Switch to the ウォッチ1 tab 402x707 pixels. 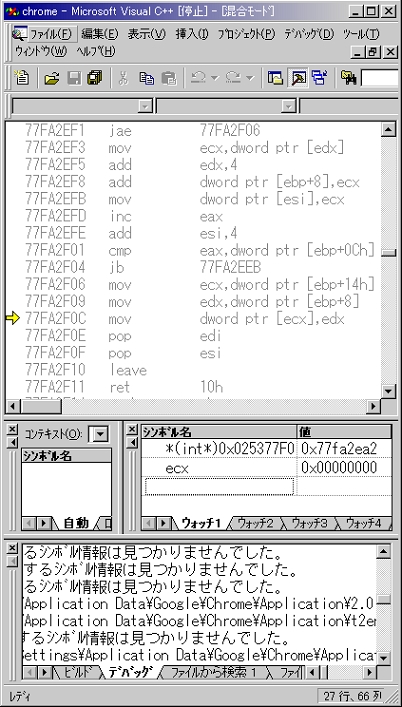click(x=201, y=523)
